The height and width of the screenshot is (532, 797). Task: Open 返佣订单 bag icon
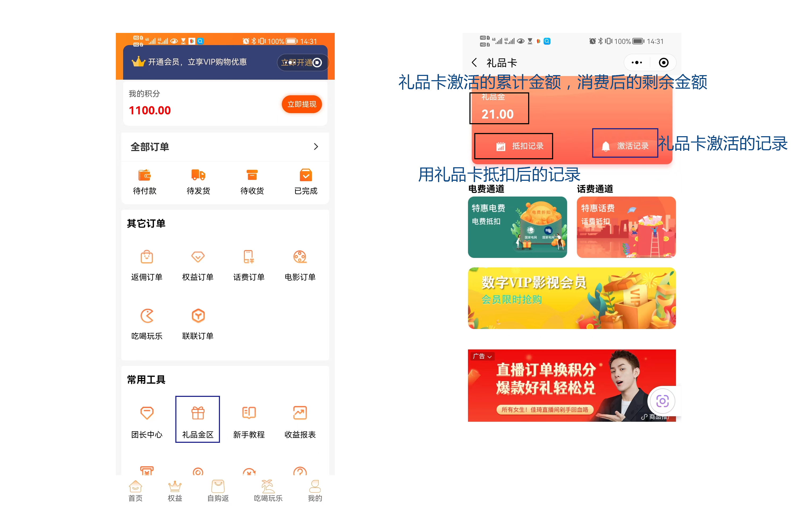tap(147, 257)
